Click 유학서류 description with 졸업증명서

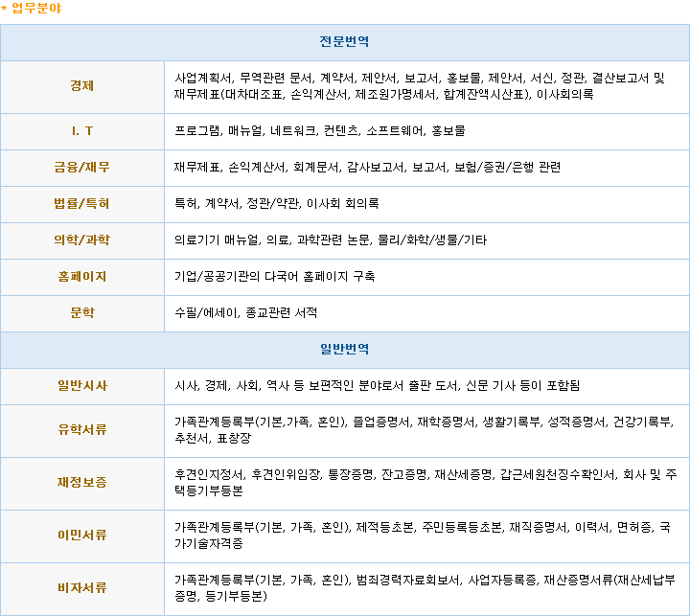425,430
